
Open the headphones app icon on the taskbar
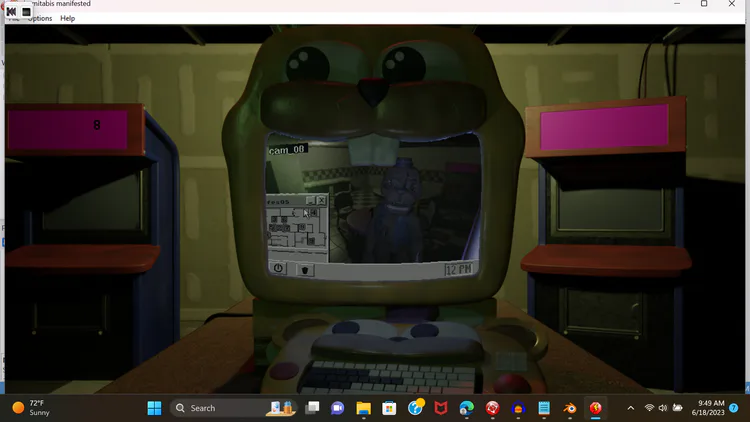[x=518, y=408]
